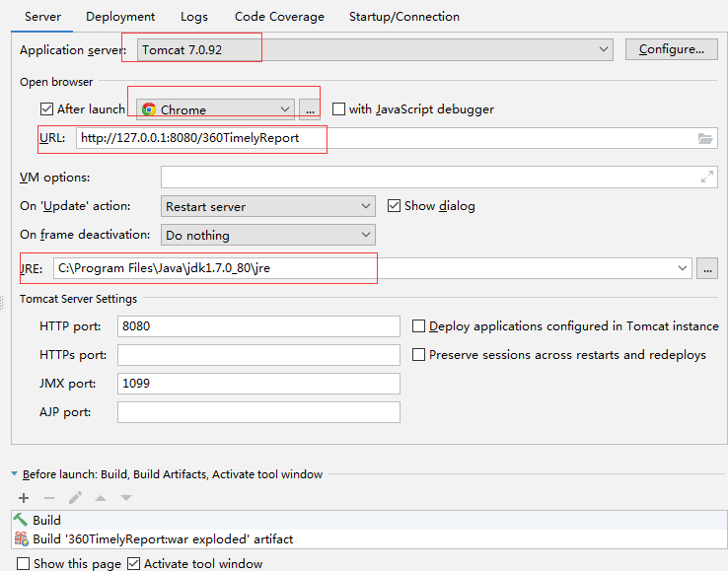Open the JRE path dropdown arrow
Image resolution: width=728 pixels, height=571 pixels.
[682, 268]
